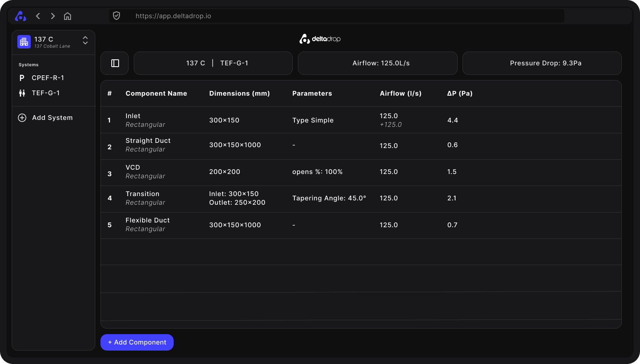Open the 137 C | TEF-G-1 header panel

tap(213, 63)
